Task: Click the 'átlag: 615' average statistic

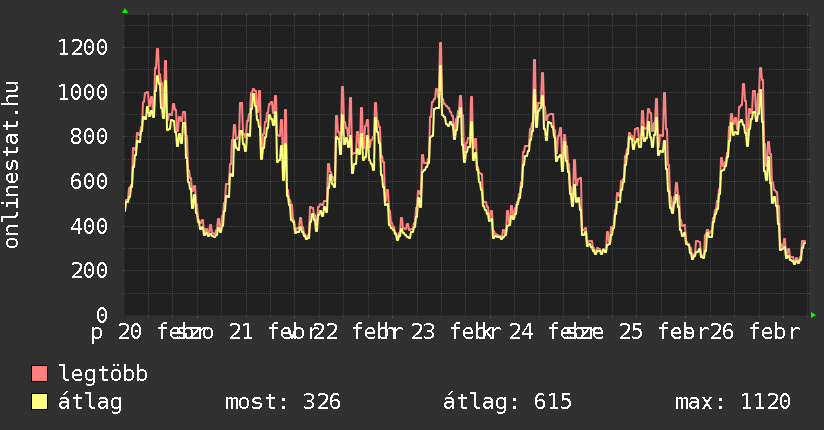Action: pyautogui.click(x=507, y=402)
